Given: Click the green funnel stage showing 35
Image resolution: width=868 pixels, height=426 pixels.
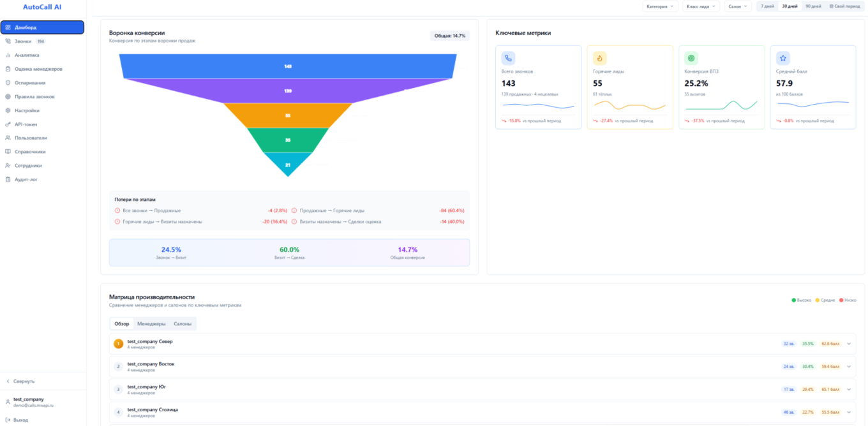Looking at the screenshot, I should pos(288,140).
